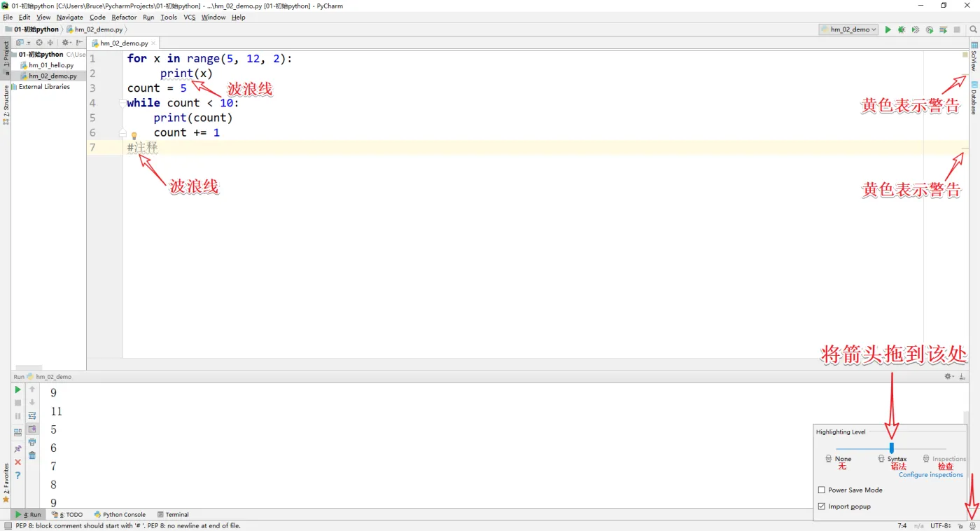
Task: Uncheck the Import popup checkbox
Action: [x=822, y=506]
